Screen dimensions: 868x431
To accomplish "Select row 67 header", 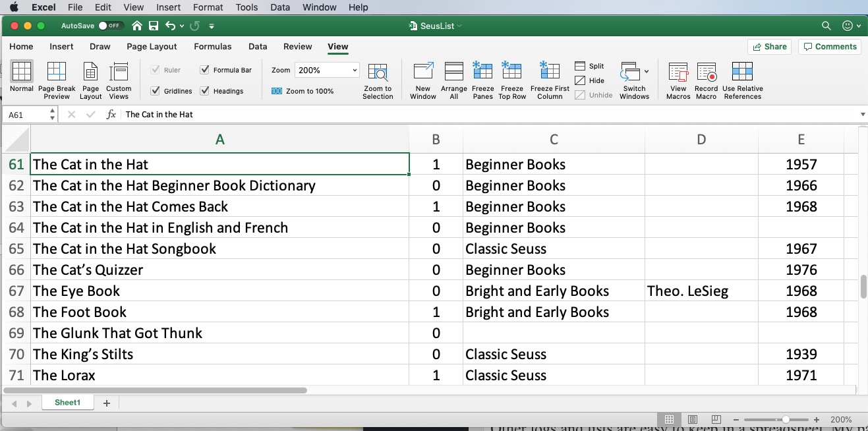I will pos(16,291).
